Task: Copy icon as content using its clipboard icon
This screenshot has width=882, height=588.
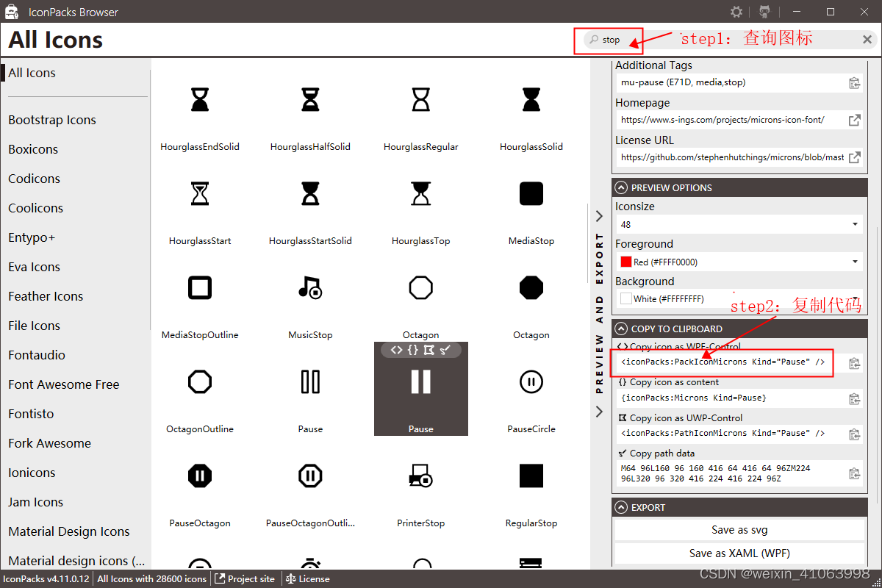Action: 855,398
